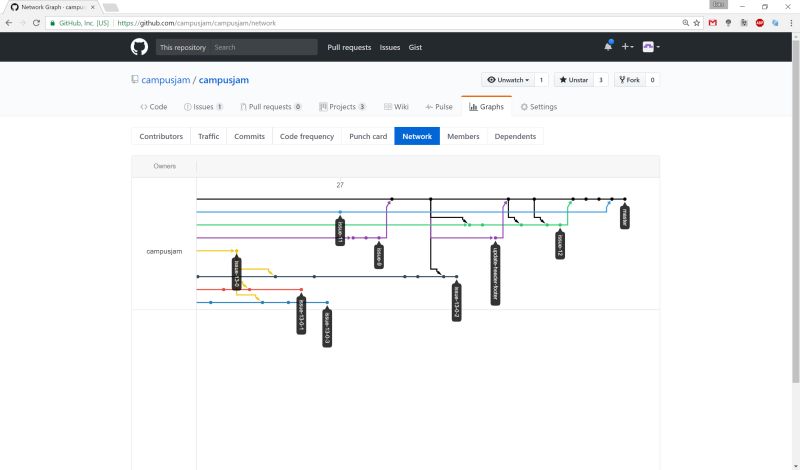This screenshot has height=470, width=800.
Task: Select the master branch label
Action: click(x=624, y=216)
